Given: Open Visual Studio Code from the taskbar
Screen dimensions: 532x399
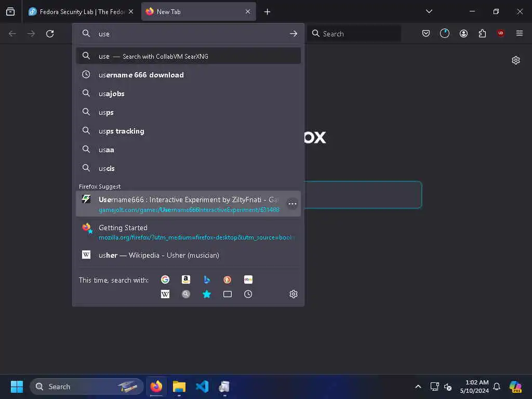Looking at the screenshot, I should [x=202, y=387].
